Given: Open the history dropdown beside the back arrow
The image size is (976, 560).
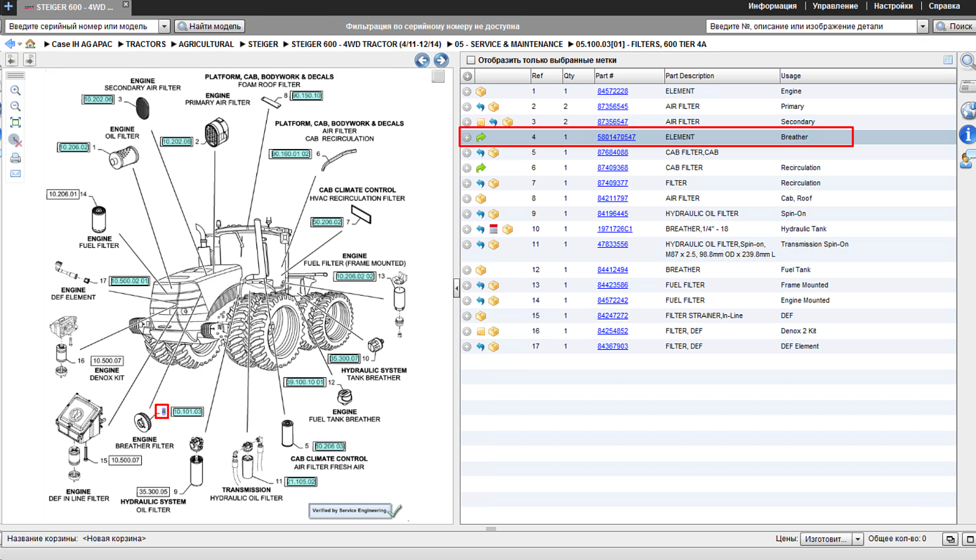Looking at the screenshot, I should (20, 44).
